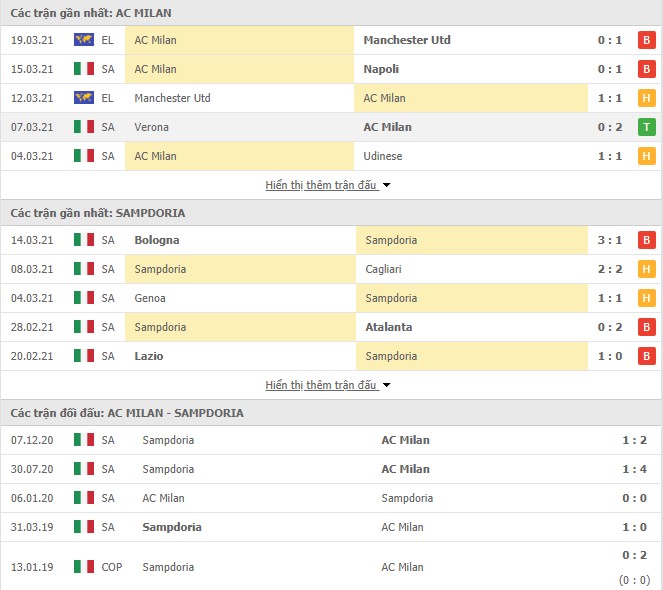Viewport: 663px width, 590px height.
Task: Expand more AC Milan matches link
Action: [x=321, y=185]
